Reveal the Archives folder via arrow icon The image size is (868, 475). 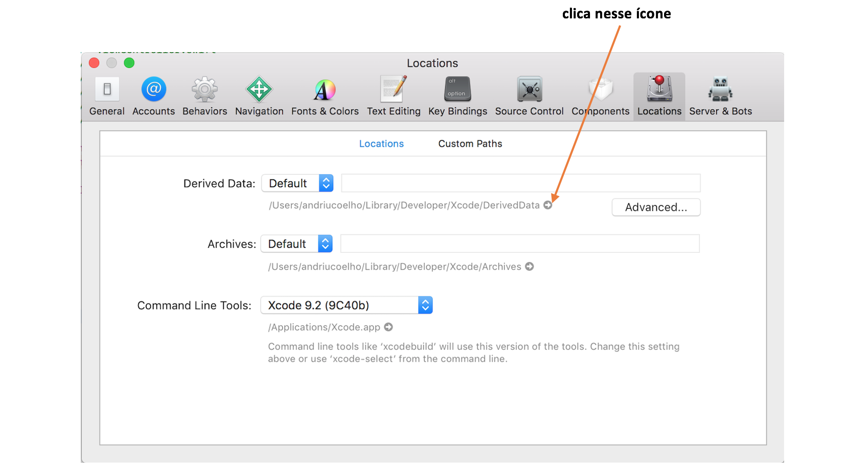pyautogui.click(x=530, y=266)
